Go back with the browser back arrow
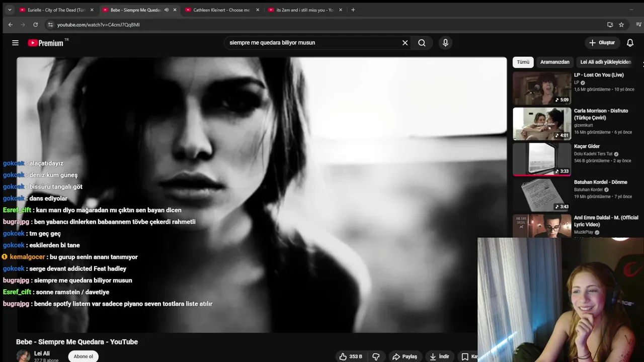 pyautogui.click(x=10, y=25)
